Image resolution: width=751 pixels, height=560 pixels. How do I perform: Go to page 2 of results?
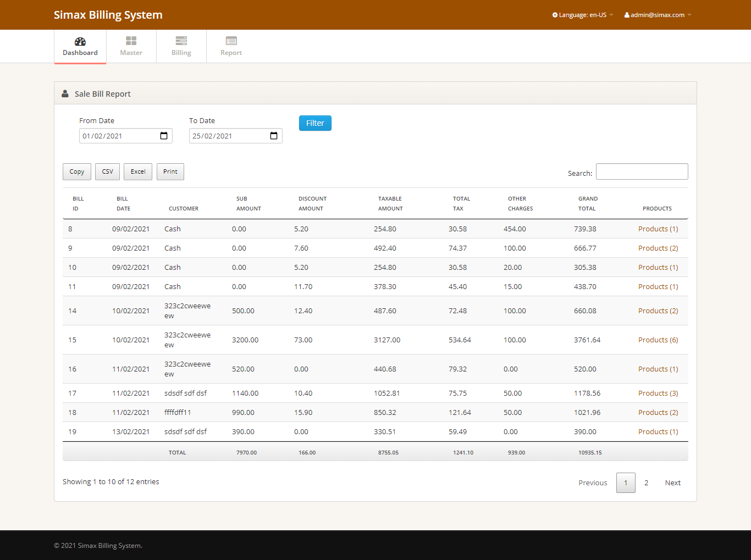647,483
